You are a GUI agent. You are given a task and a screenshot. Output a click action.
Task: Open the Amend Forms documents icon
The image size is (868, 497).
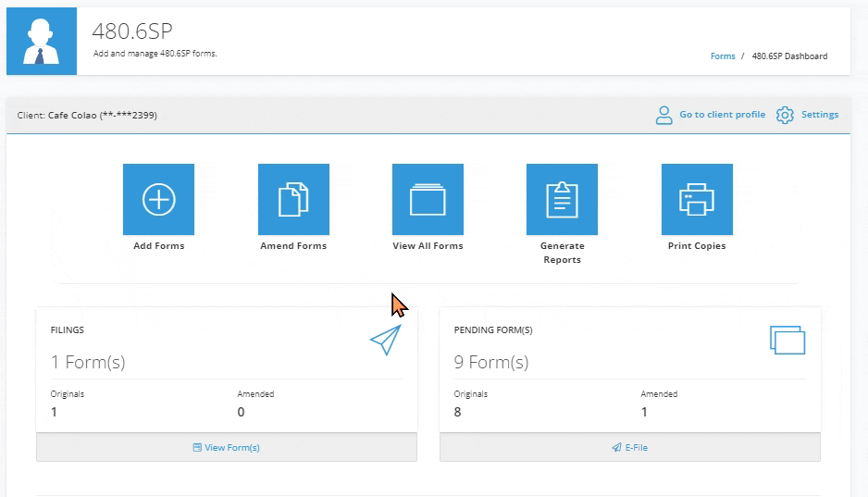293,199
